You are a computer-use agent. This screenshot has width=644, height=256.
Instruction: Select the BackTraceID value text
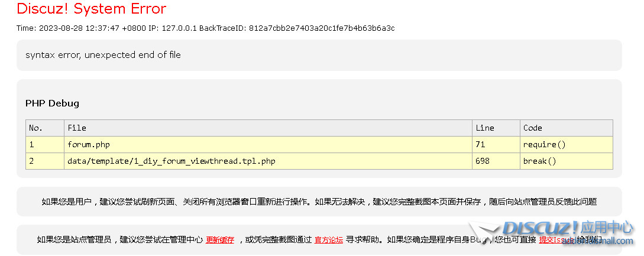pyautogui.click(x=322, y=28)
